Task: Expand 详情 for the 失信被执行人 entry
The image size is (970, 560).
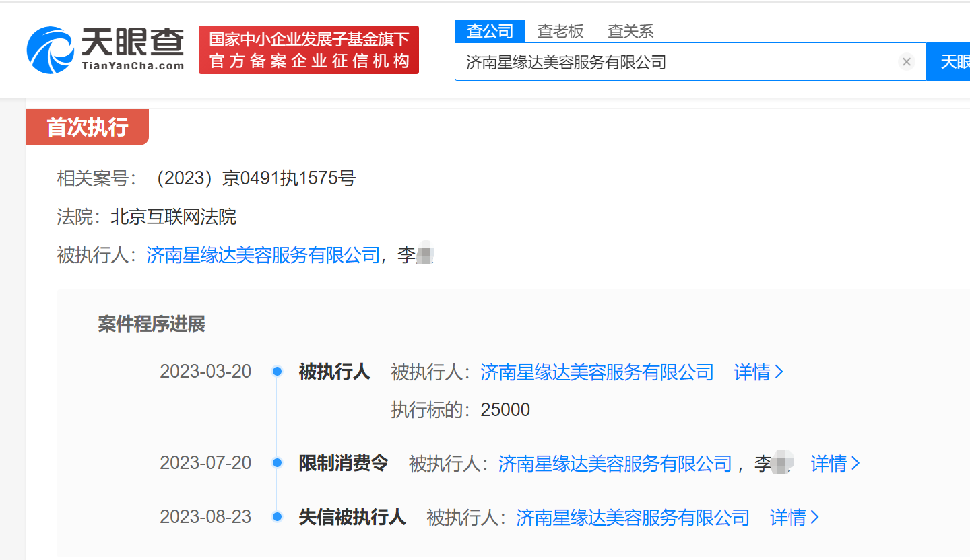Action: pyautogui.click(x=794, y=518)
